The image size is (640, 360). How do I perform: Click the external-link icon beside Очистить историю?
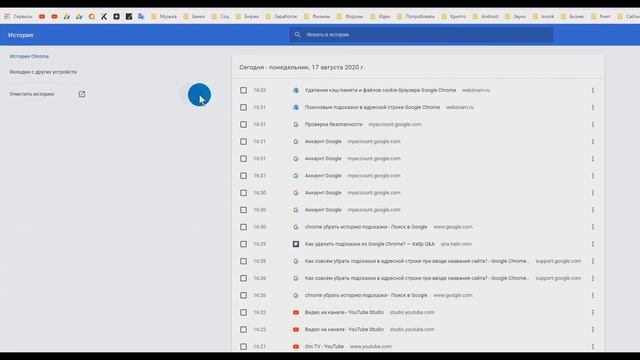[x=82, y=94]
